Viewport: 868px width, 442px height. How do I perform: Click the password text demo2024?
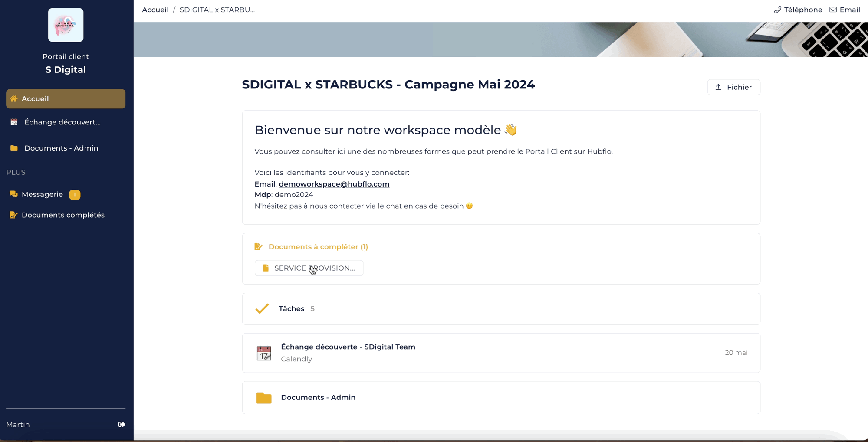[x=294, y=195]
